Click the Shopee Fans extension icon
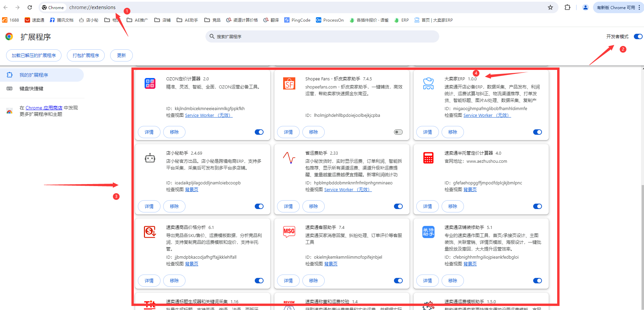 click(x=289, y=83)
